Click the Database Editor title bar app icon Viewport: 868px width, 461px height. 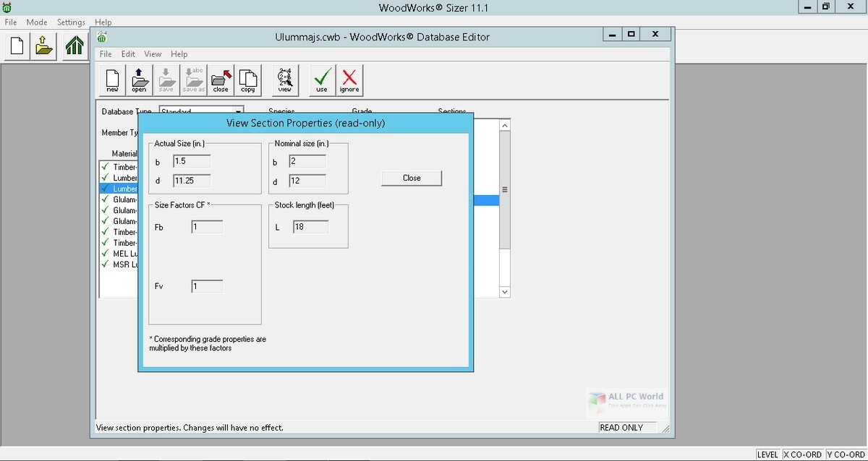(102, 36)
